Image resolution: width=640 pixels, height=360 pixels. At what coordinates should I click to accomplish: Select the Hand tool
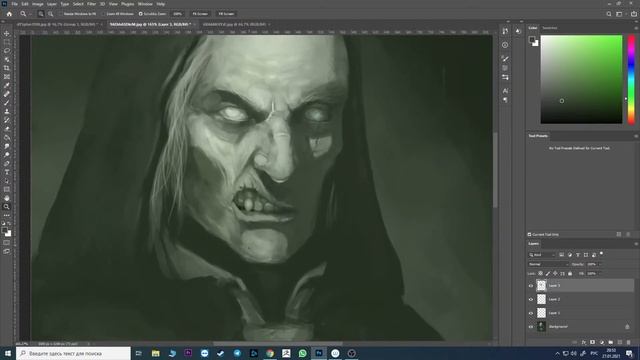pos(7,198)
